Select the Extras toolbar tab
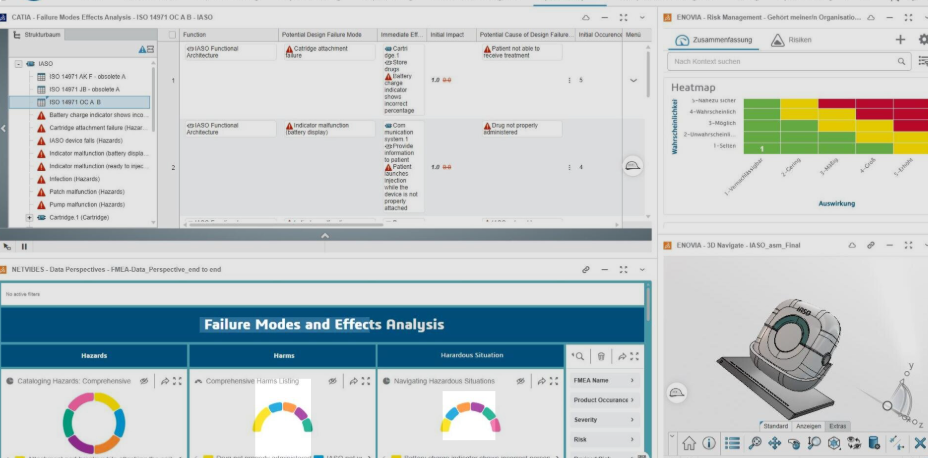 point(837,426)
